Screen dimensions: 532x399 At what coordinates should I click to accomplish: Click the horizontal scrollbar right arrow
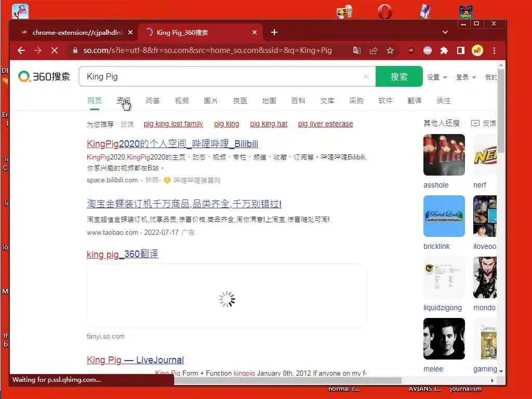pyautogui.click(x=493, y=381)
